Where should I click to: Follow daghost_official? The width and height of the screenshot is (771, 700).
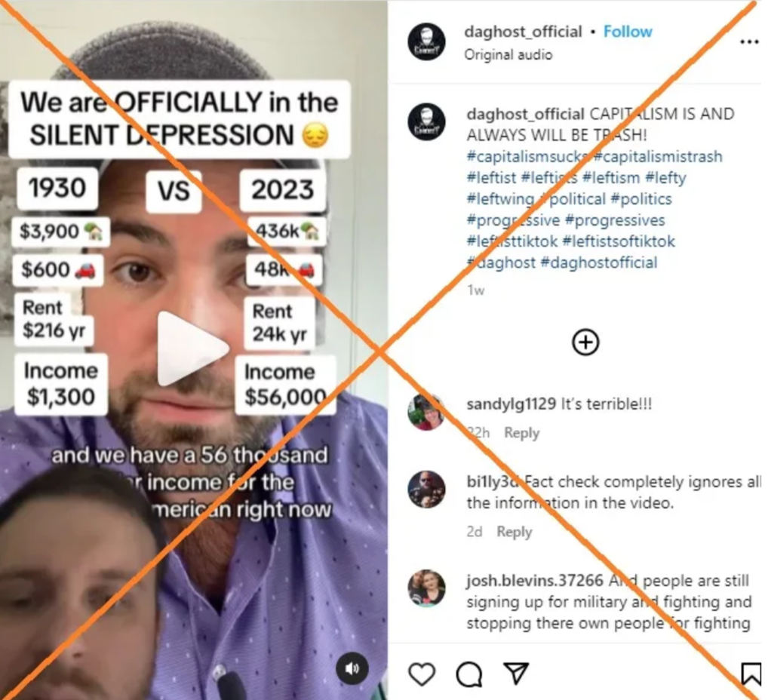coord(628,32)
